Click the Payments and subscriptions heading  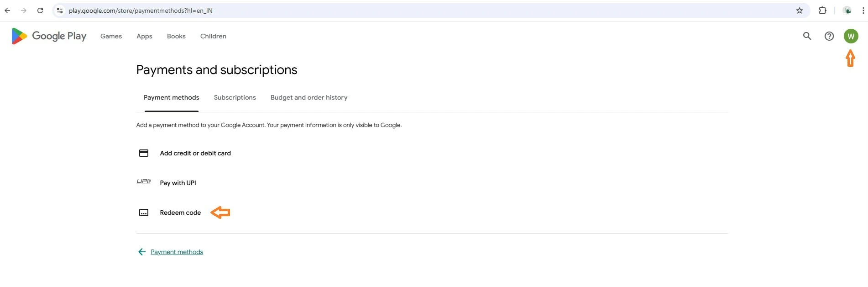pos(217,69)
